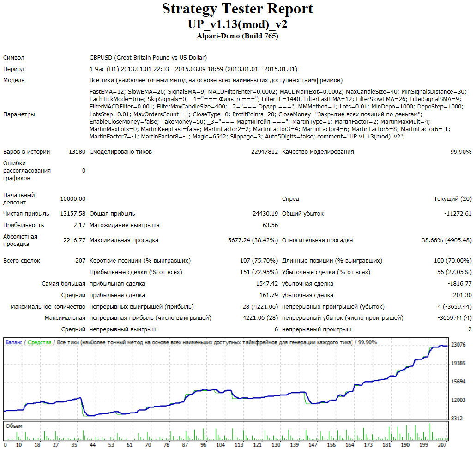Click the Чистая прибыль label

tap(26, 214)
